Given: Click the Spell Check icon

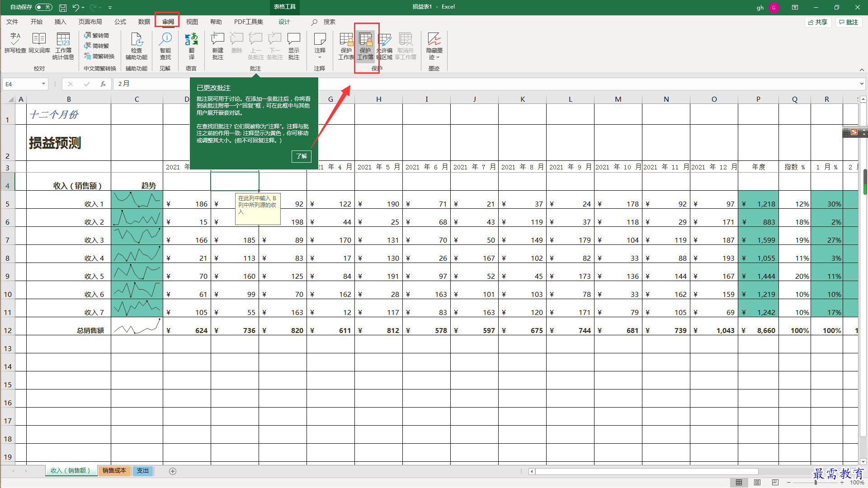Looking at the screenshot, I should 15,43.
